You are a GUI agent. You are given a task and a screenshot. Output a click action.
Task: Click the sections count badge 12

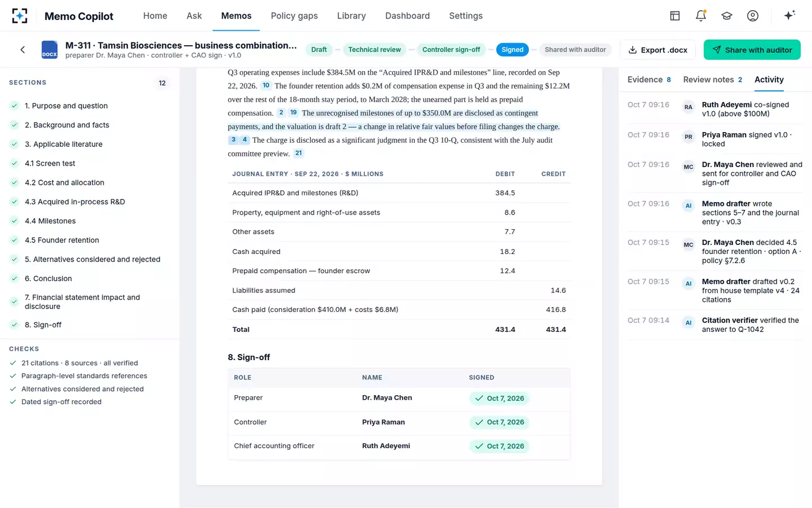[162, 83]
